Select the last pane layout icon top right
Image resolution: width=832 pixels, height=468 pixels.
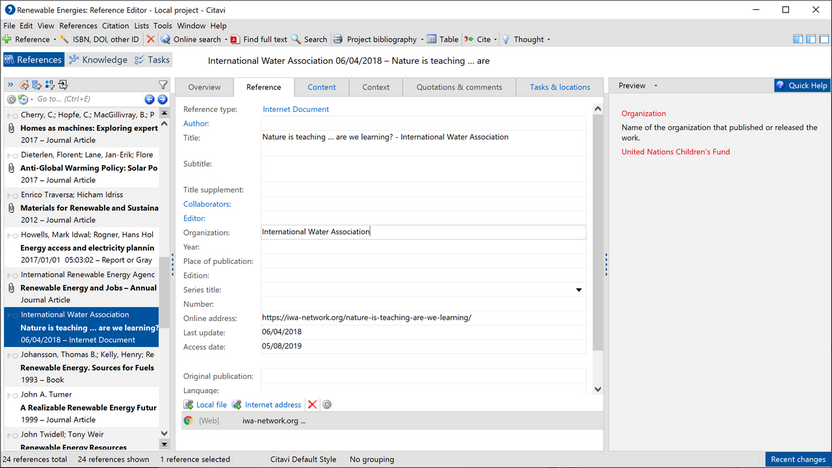click(824, 39)
